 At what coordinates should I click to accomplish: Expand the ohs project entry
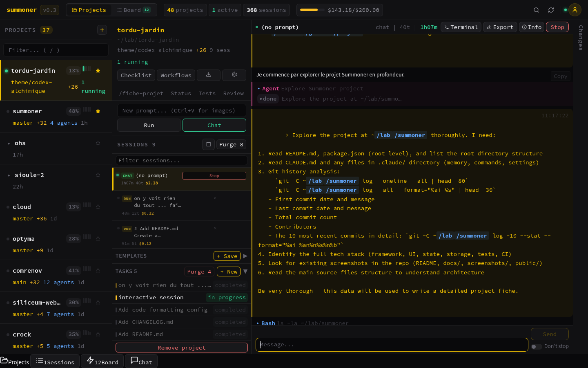click(x=9, y=143)
